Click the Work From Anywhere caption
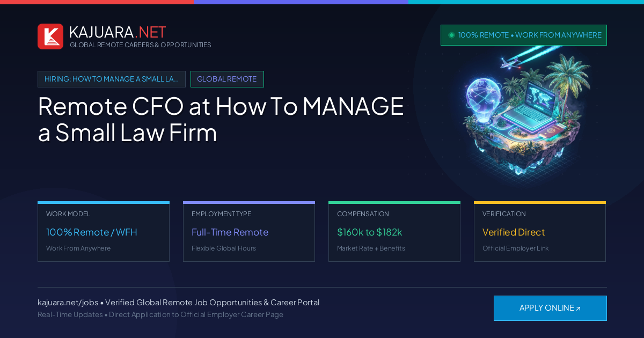This screenshot has width=644, height=338. tap(78, 248)
